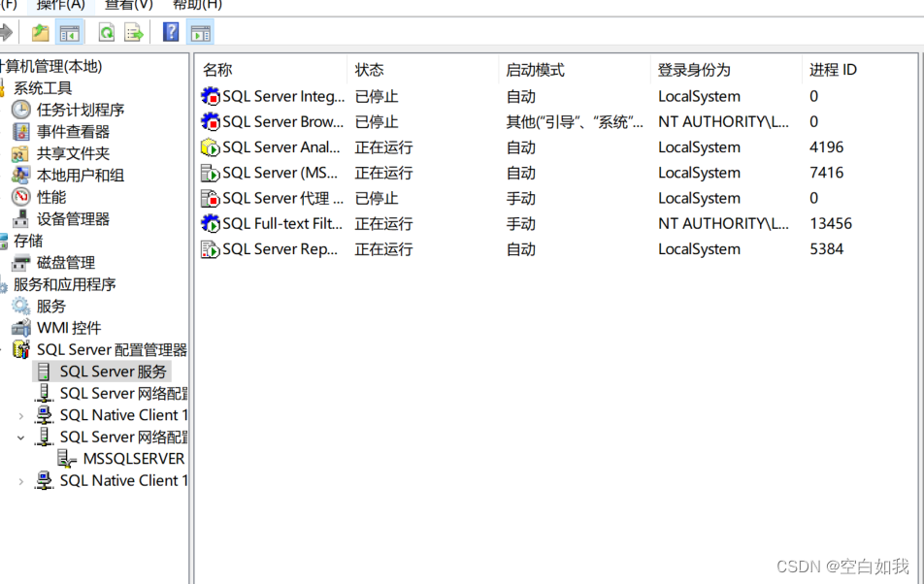Viewport: 924px width, 584px height.
Task: Select the 服务和应用程序 tree node
Action: (x=65, y=284)
